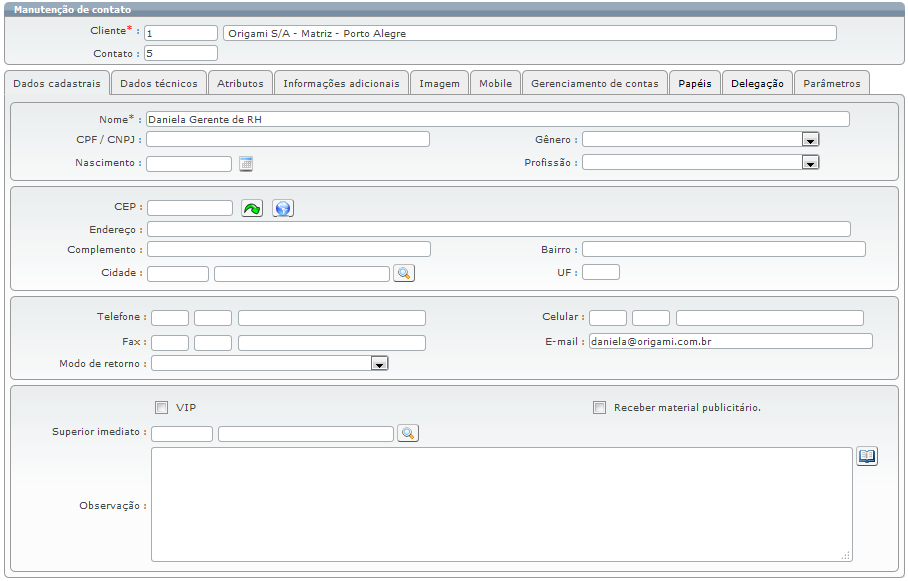
Task: Search Superior imediato with the magnifier icon
Action: pyautogui.click(x=407, y=433)
